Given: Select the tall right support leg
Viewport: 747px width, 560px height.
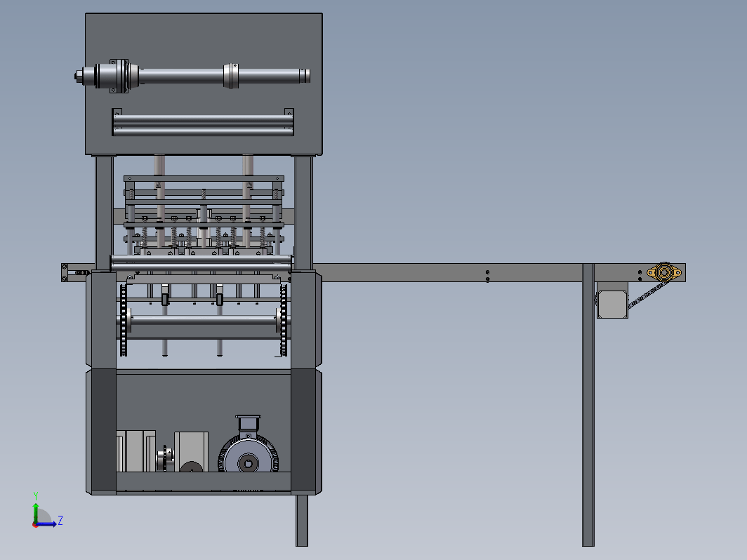Looking at the screenshot, I should 588,405.
